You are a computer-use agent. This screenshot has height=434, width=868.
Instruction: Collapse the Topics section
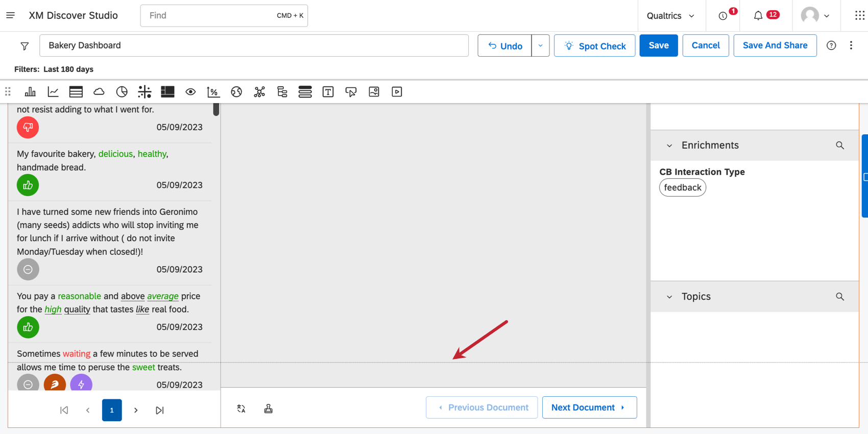pos(669,297)
